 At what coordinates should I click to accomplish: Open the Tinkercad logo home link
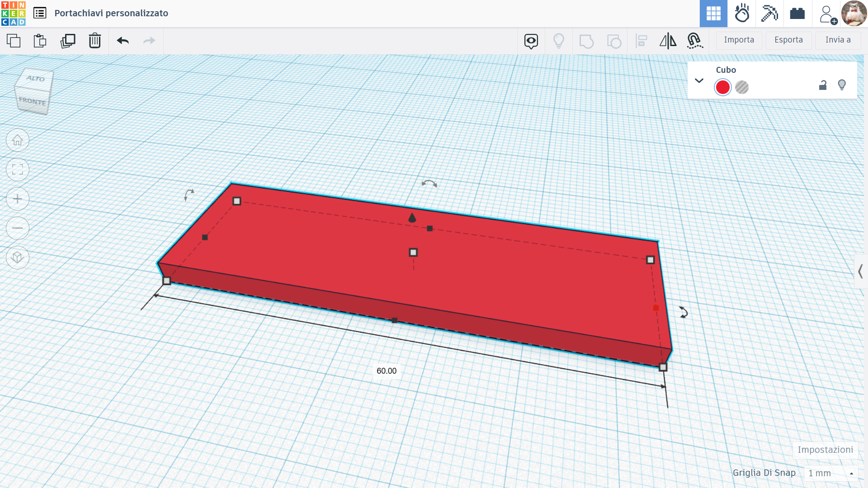(x=14, y=14)
